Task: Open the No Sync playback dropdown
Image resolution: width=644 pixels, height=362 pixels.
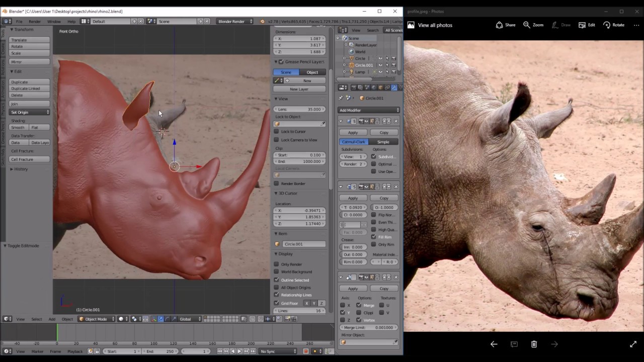Action: coord(278,351)
